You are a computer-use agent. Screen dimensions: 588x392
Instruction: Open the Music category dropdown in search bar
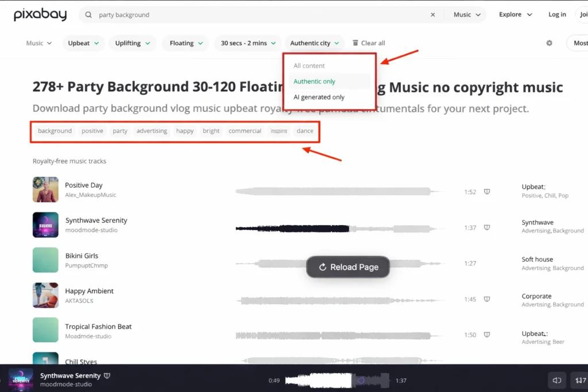(x=466, y=14)
